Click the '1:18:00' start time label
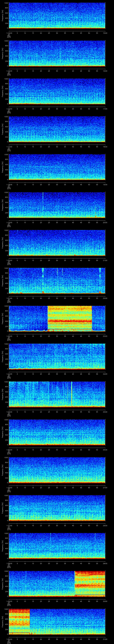Image resolution: width=114 pixels, height=644 pixels. click(9, 184)
